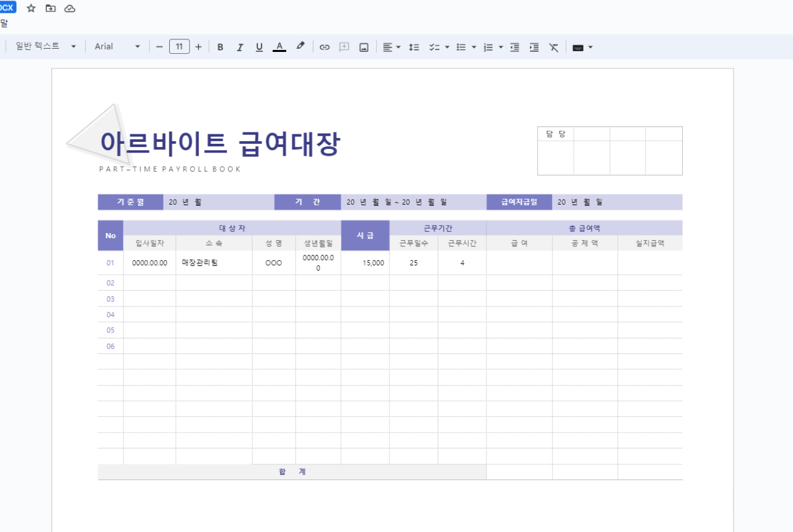
Task: Increase font size with plus button
Action: click(x=198, y=47)
